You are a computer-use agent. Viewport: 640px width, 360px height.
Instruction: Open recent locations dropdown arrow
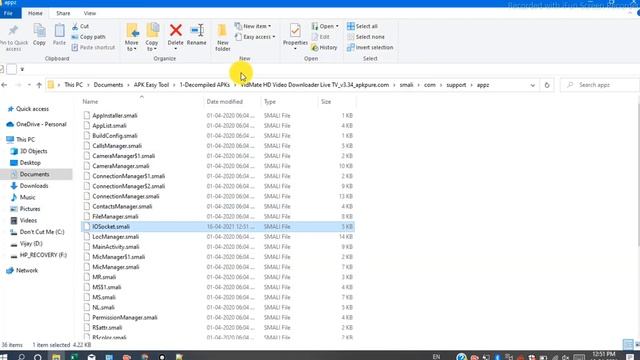tap(29, 85)
